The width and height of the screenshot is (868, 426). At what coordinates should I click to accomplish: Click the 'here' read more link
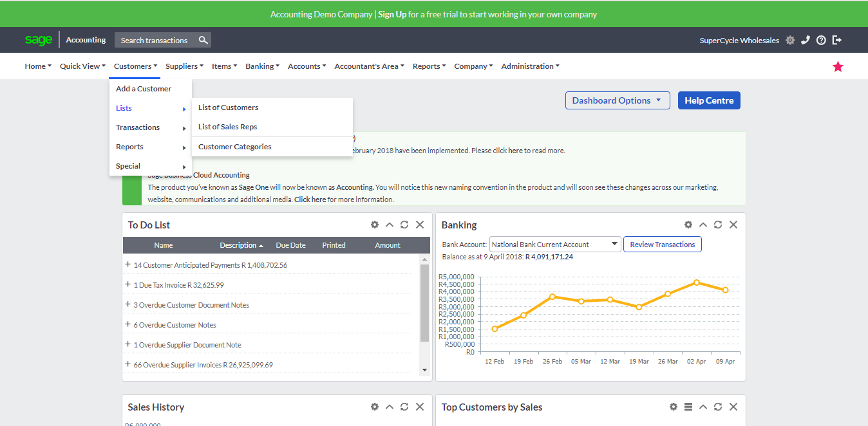coord(515,151)
